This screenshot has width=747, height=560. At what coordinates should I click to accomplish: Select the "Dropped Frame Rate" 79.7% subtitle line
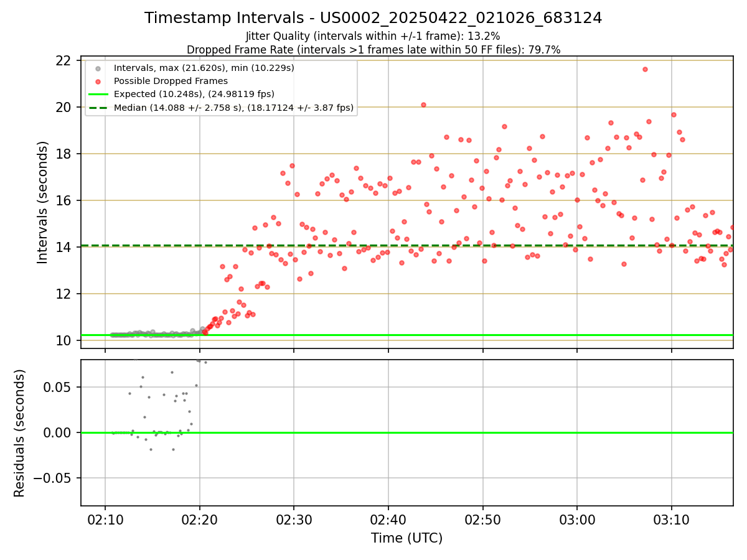(374, 49)
